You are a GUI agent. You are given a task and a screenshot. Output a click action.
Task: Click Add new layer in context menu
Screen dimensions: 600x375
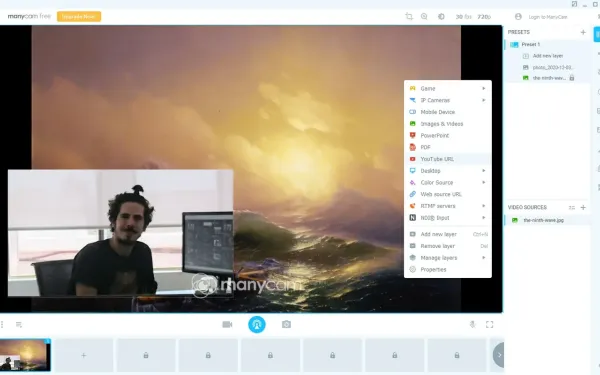tap(448, 234)
